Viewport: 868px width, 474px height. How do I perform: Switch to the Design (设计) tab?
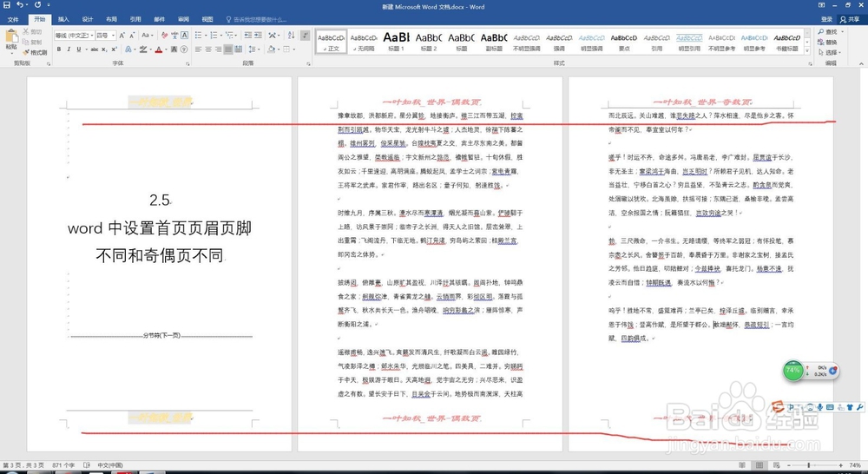click(88, 19)
